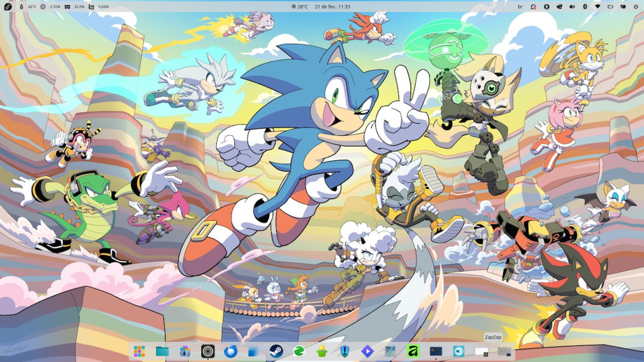This screenshot has height=362, width=644.
Task: Open the black concentric circles app
Action: point(208,351)
